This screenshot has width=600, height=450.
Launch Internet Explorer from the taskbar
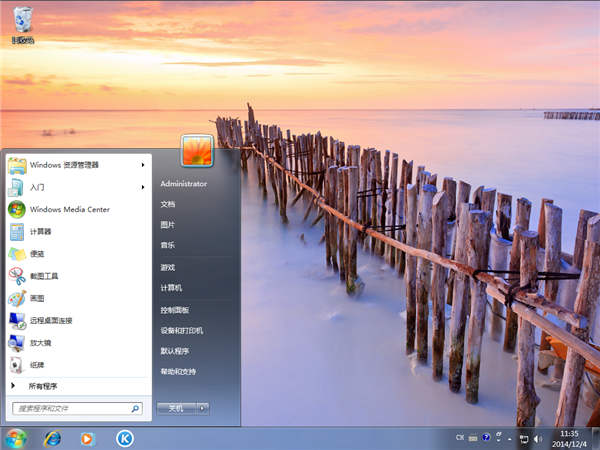[x=52, y=439]
